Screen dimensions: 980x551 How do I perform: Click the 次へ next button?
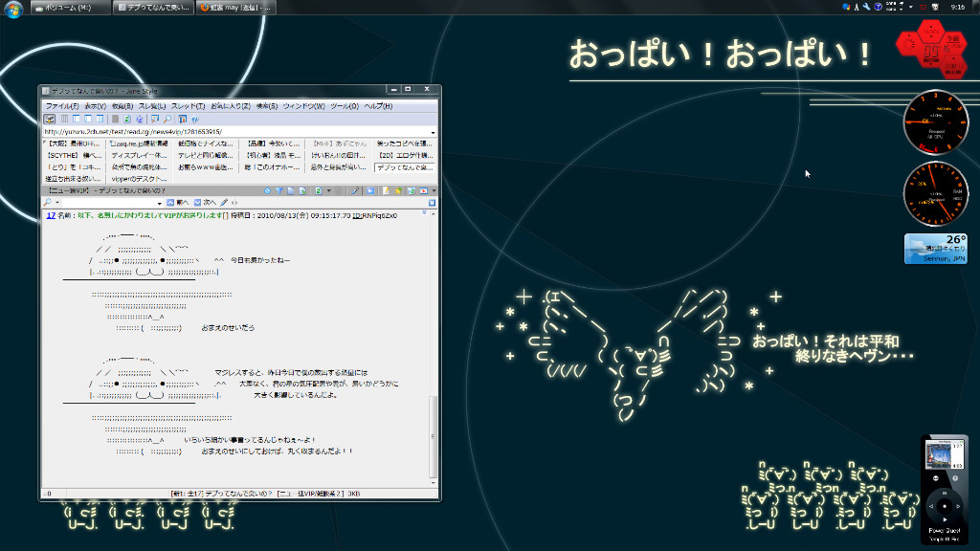point(205,203)
